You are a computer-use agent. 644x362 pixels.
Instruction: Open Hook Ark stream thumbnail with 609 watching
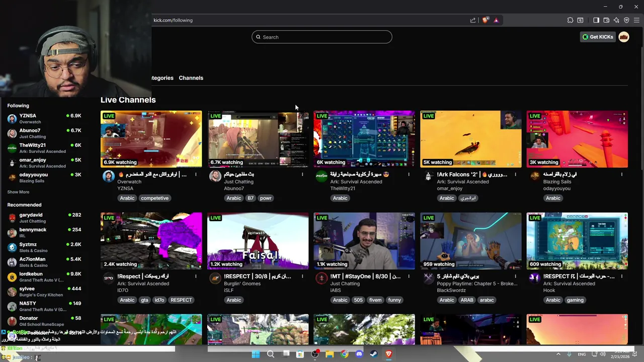577,241
